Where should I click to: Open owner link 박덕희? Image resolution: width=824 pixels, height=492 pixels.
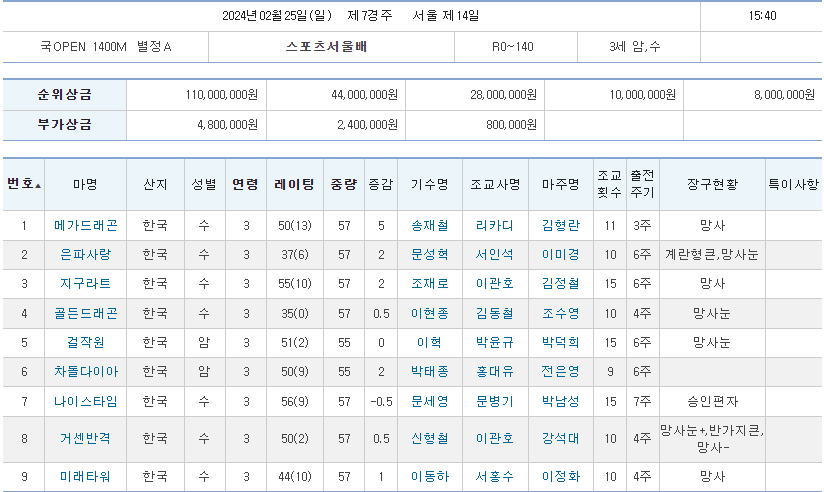click(561, 342)
